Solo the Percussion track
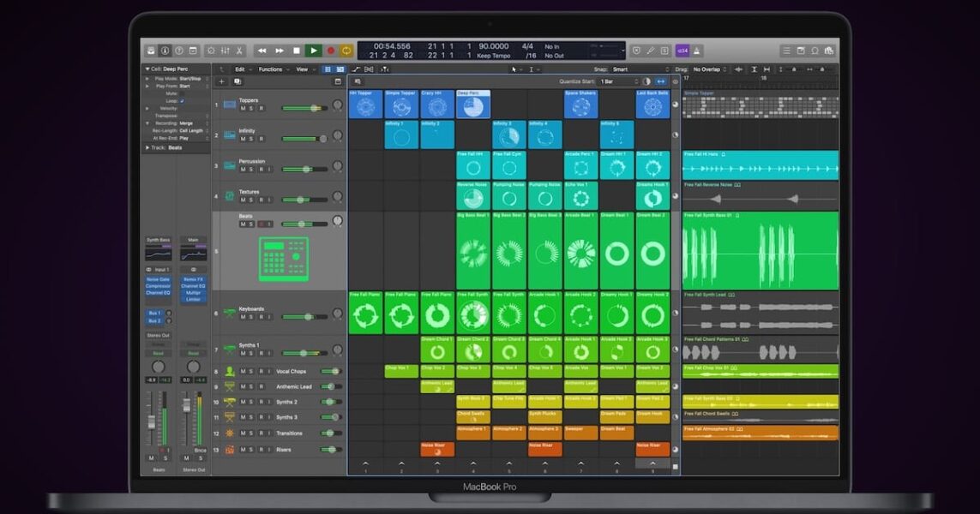Screen dimensions: 980x514 click(251, 170)
